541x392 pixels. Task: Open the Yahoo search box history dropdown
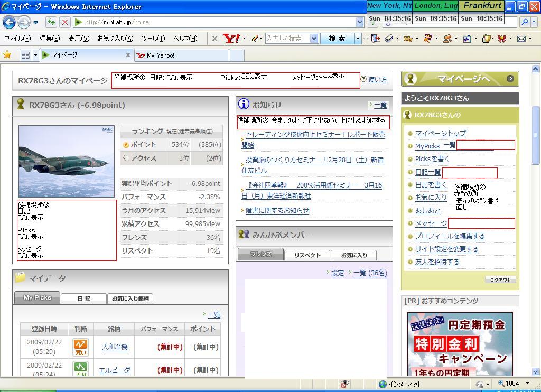pyautogui.click(x=314, y=39)
